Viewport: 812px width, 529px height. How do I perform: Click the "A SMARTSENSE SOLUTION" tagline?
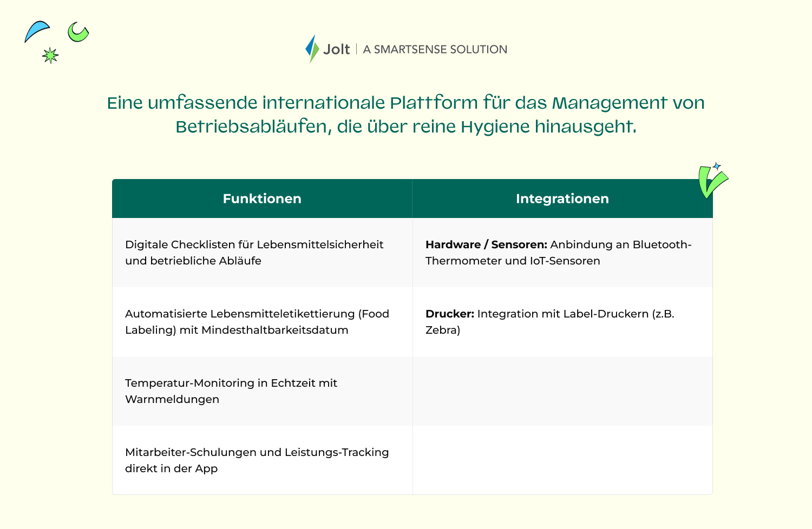435,49
